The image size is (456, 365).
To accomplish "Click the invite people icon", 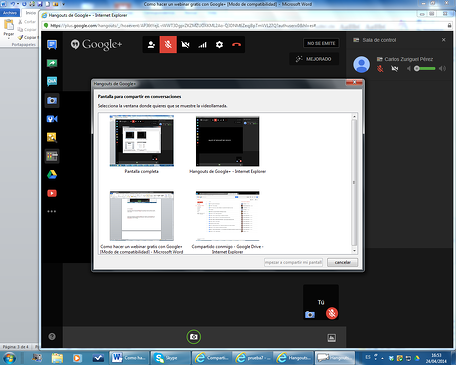I will pyautogui.click(x=151, y=45).
